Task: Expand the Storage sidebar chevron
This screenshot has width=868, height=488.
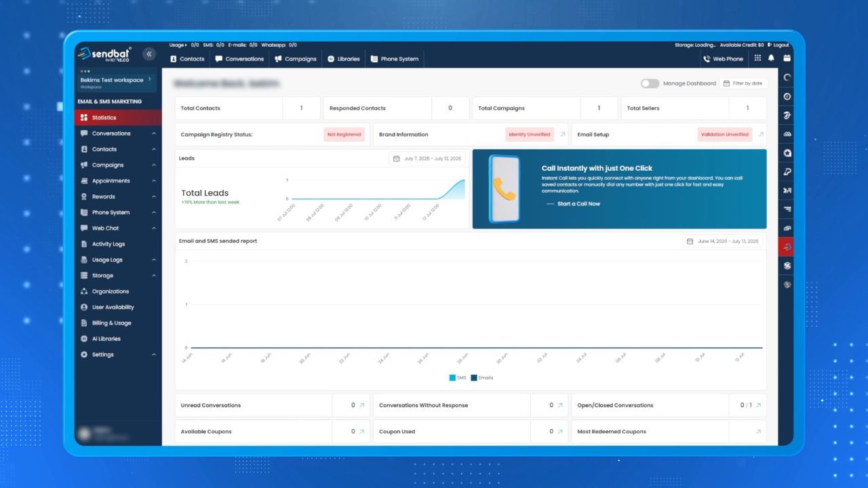Action: [154, 276]
